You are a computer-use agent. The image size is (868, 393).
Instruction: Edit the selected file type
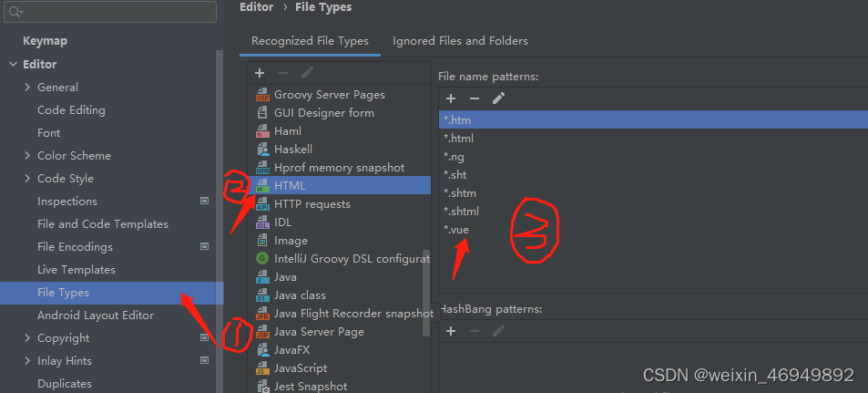click(x=307, y=73)
